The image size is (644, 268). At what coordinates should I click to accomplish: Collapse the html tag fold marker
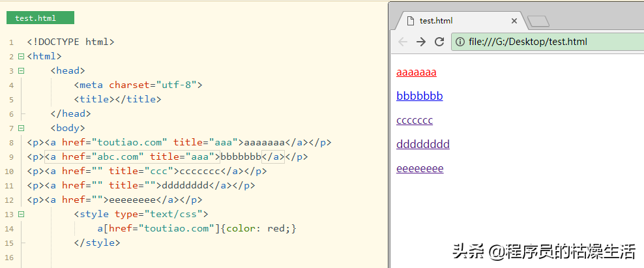coord(21,56)
